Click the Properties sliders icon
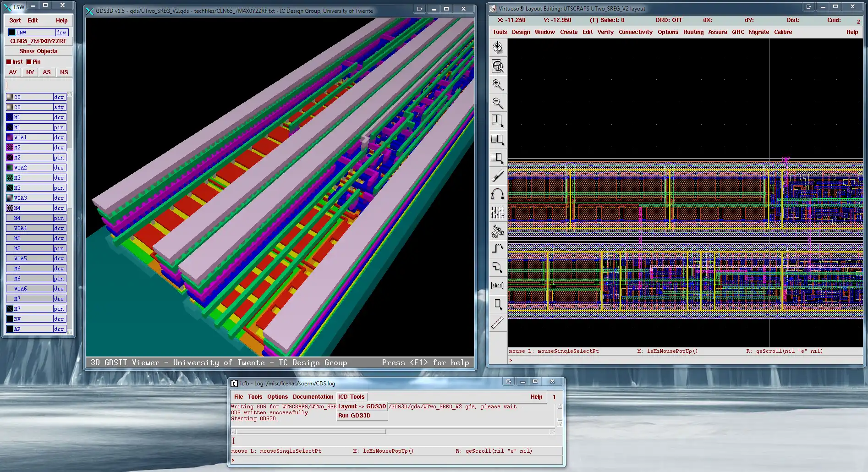This screenshot has width=868, height=472. pyautogui.click(x=497, y=212)
